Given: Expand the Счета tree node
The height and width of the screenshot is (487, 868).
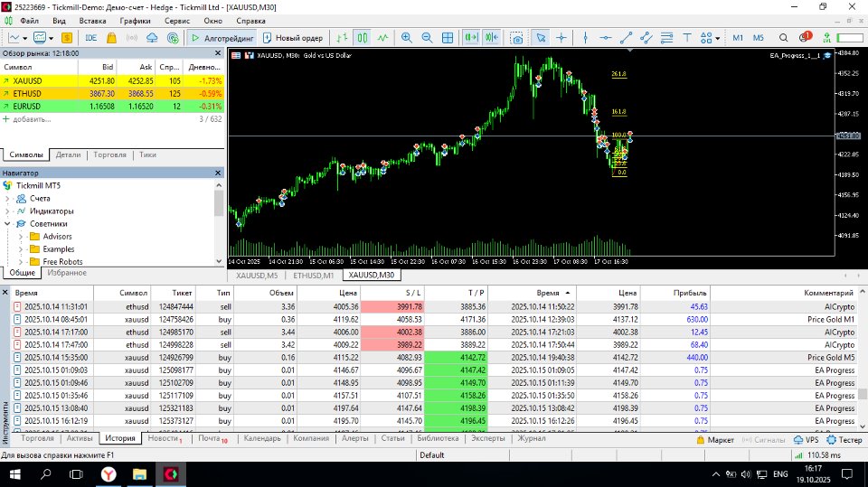Looking at the screenshot, I should (x=8, y=198).
